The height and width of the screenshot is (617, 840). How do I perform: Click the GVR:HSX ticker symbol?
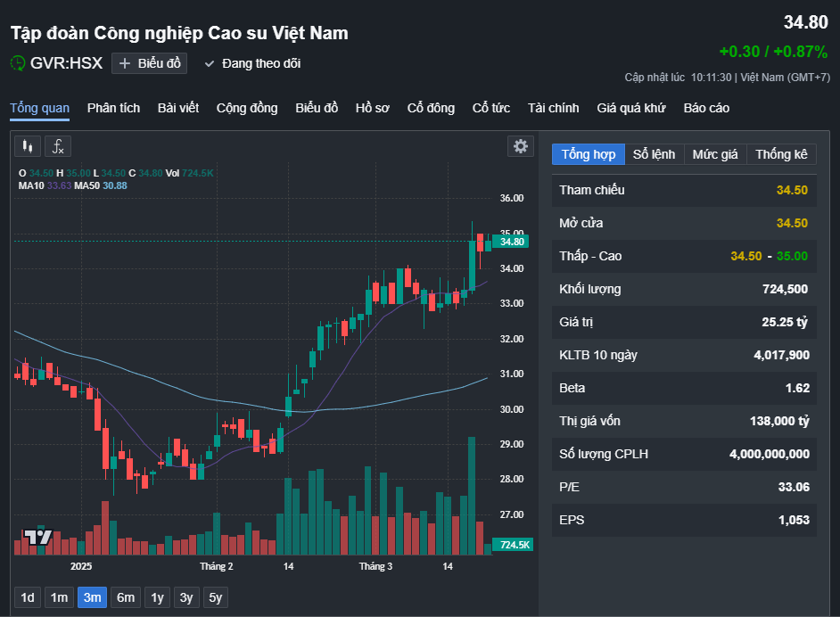[x=66, y=63]
